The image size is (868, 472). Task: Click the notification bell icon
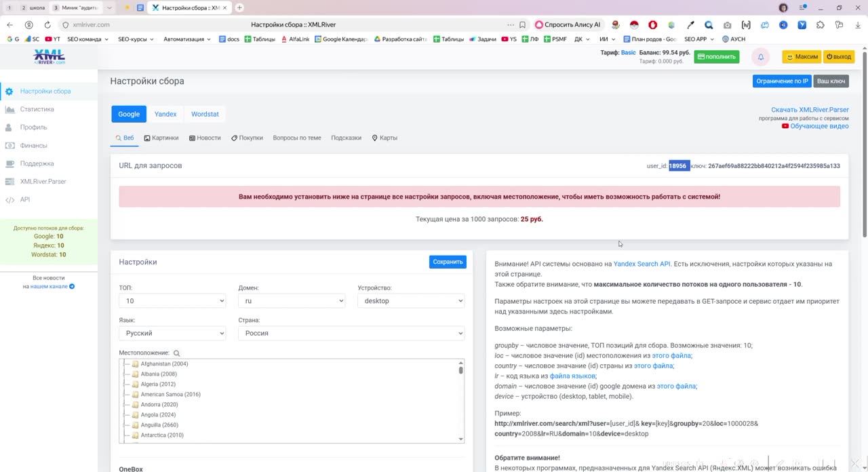[761, 57]
